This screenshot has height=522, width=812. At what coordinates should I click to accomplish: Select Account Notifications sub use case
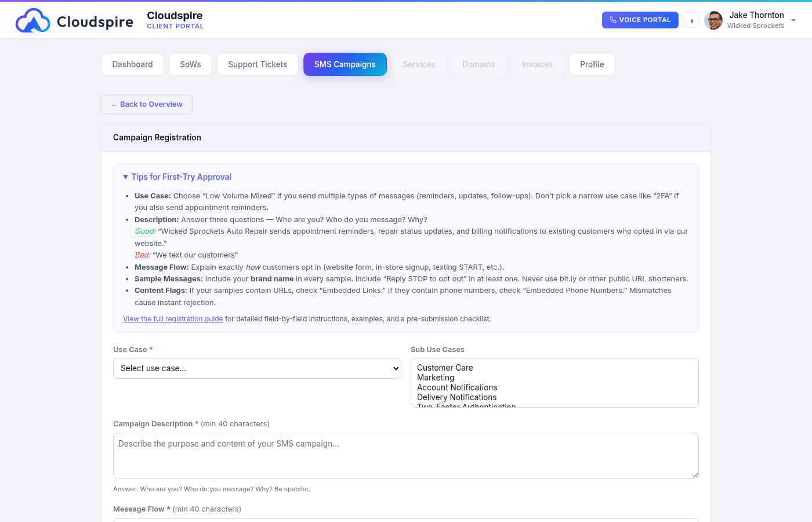[x=457, y=387]
